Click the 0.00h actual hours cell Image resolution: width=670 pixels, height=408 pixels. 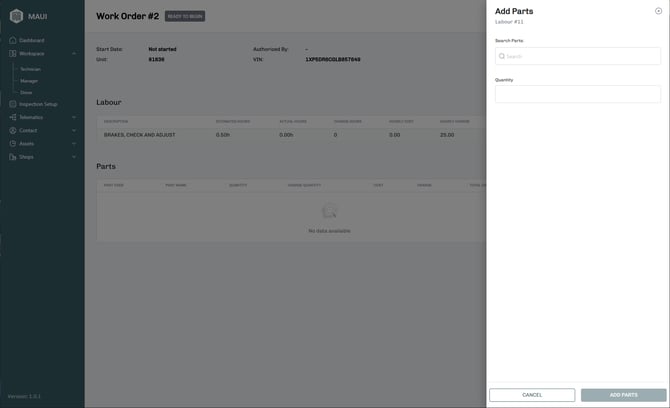(286, 135)
